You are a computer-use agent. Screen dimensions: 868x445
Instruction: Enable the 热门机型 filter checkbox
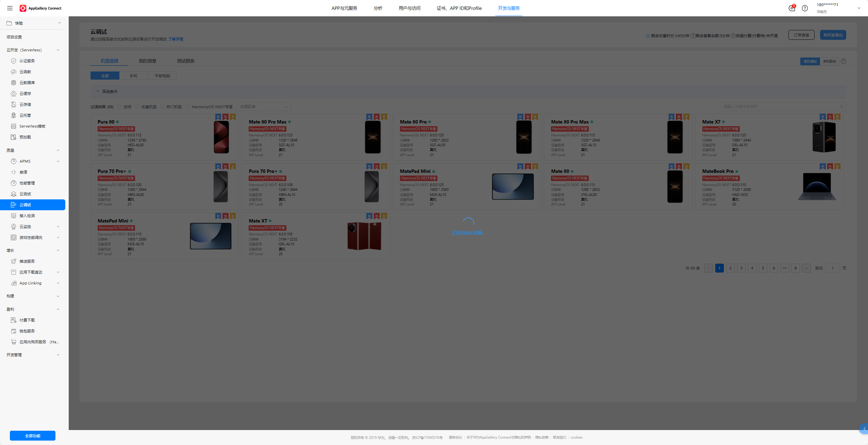(x=163, y=107)
